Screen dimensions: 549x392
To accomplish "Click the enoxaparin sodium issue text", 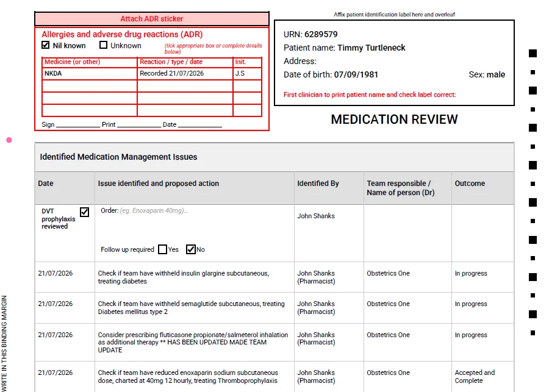I will click(188, 377).
